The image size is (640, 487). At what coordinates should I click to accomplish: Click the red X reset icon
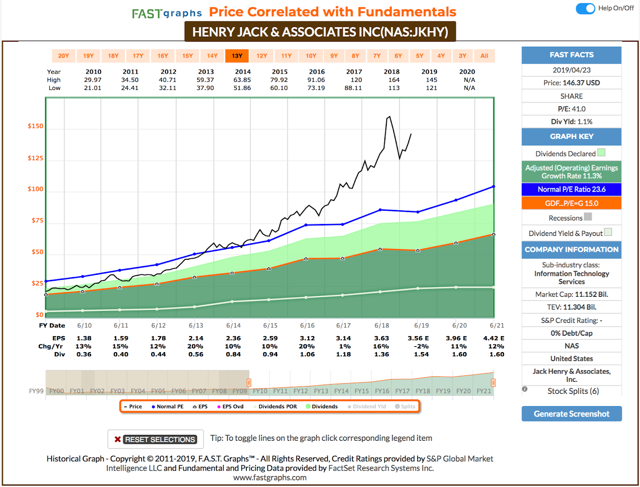117,440
